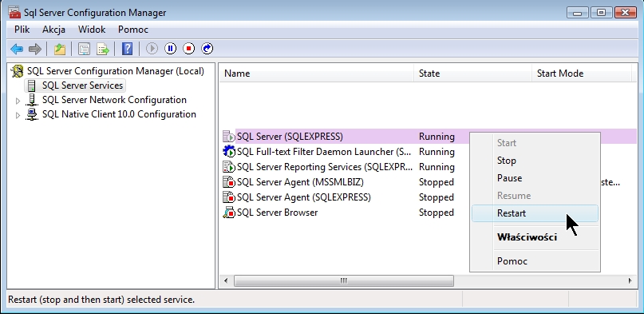
Task: Click the Export list toolbar icon
Action: tap(103, 49)
